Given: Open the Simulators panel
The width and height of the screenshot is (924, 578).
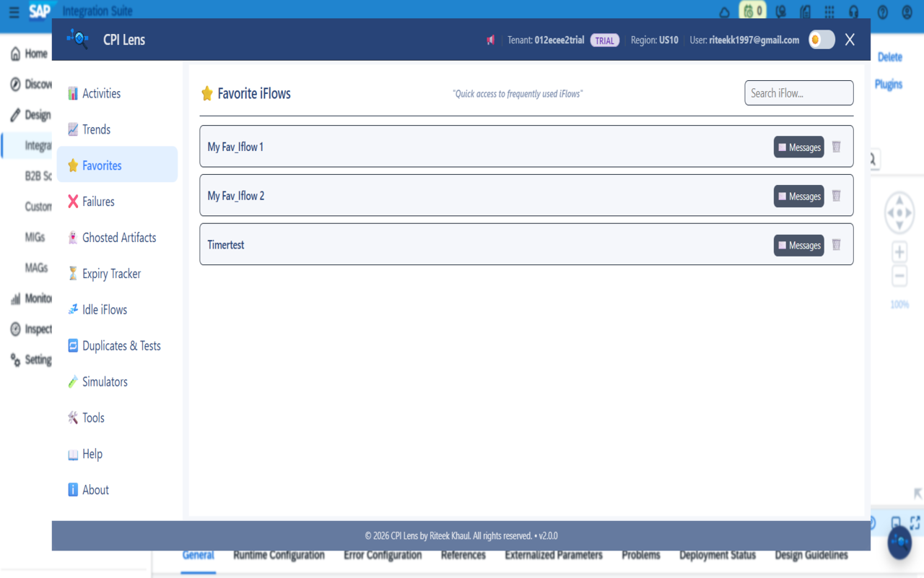Looking at the screenshot, I should pyautogui.click(x=104, y=381).
